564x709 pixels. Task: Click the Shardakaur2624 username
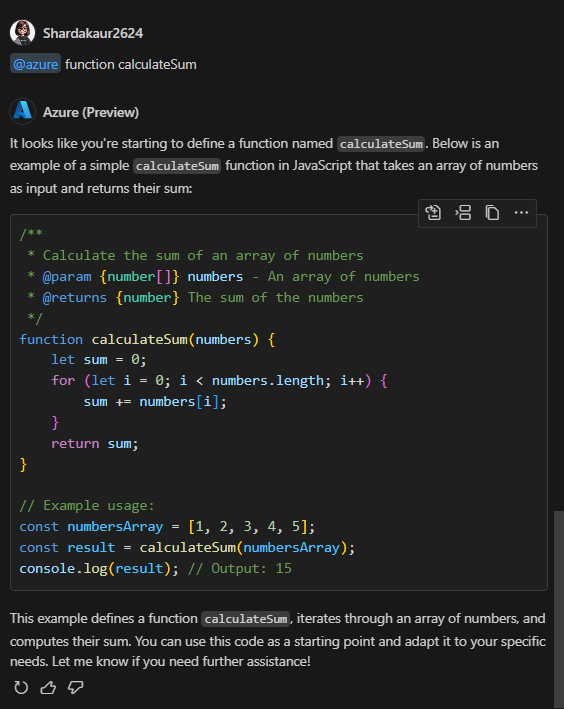pyautogui.click(x=93, y=33)
